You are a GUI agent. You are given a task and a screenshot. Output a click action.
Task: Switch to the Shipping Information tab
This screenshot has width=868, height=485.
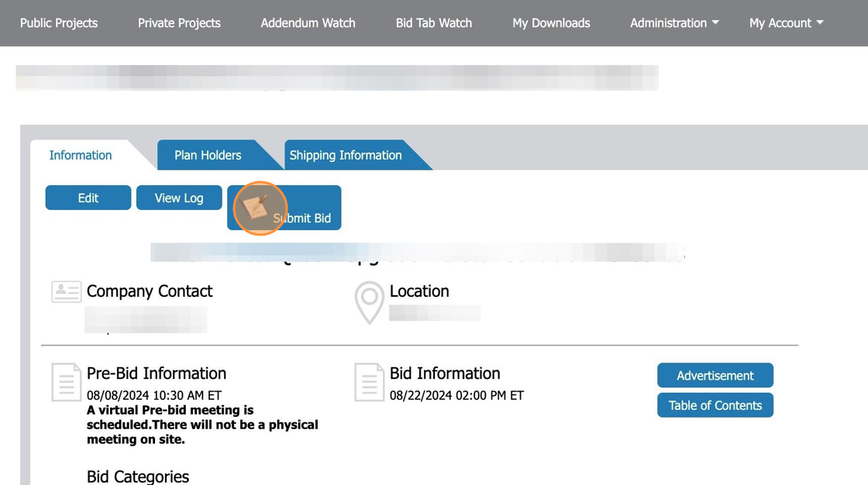346,155
